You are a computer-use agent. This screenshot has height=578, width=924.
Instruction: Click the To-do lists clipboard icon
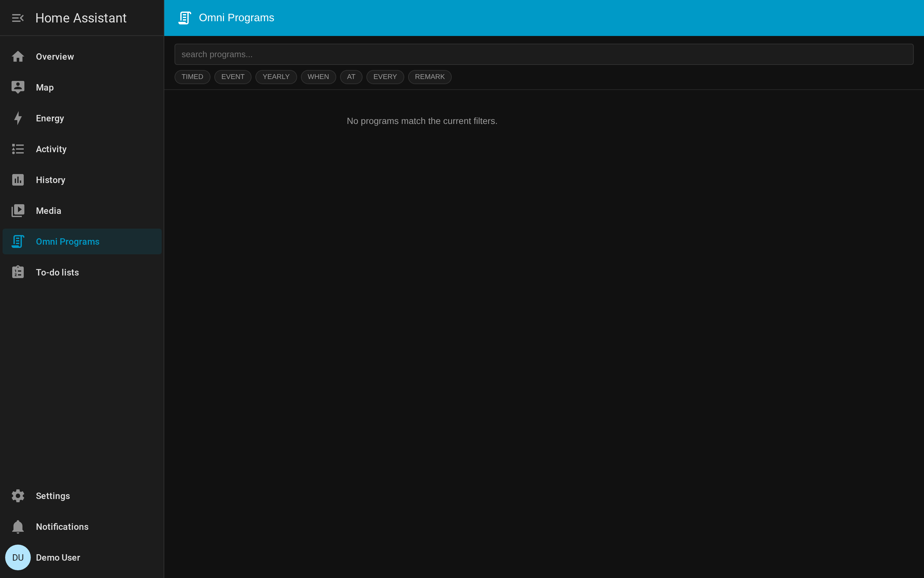(x=18, y=272)
